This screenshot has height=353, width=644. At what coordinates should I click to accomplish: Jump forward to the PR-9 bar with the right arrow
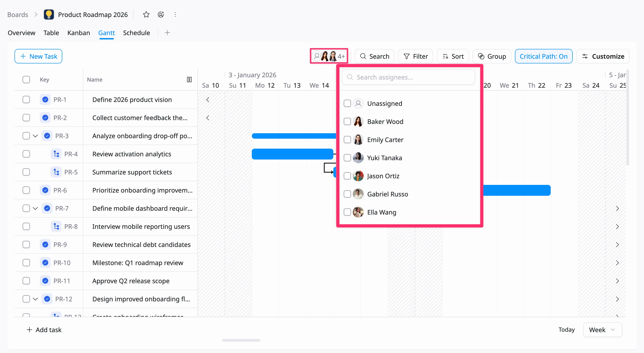[617, 245]
